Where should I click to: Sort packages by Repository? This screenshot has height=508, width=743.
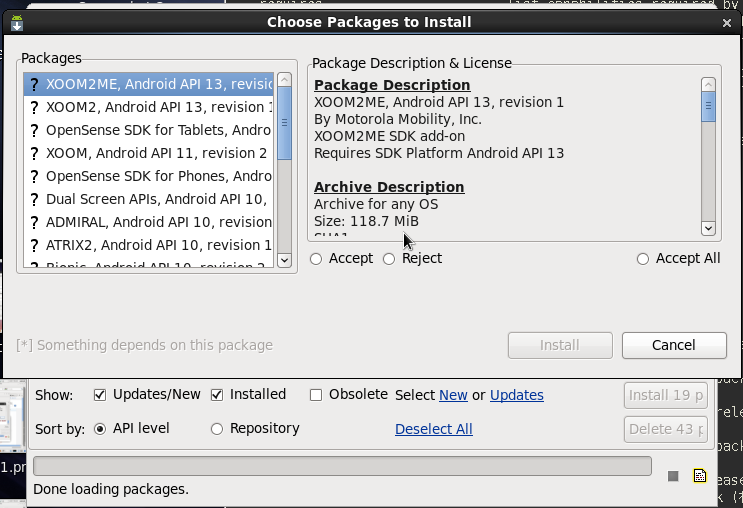click(x=217, y=429)
